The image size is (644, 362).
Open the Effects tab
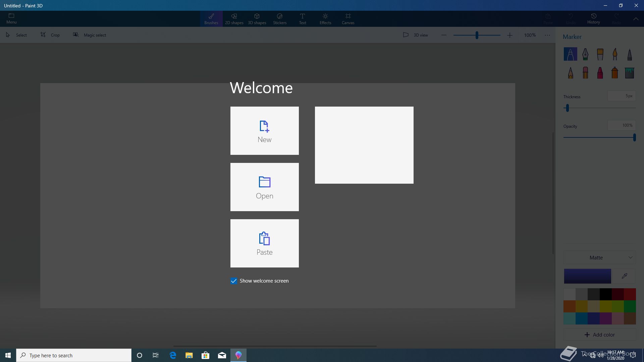click(325, 19)
